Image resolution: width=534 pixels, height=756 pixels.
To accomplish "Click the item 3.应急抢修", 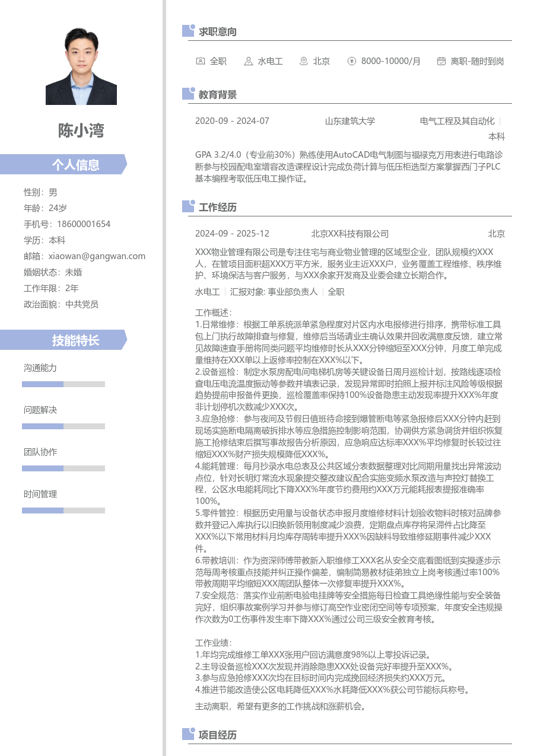I will pyautogui.click(x=349, y=436).
